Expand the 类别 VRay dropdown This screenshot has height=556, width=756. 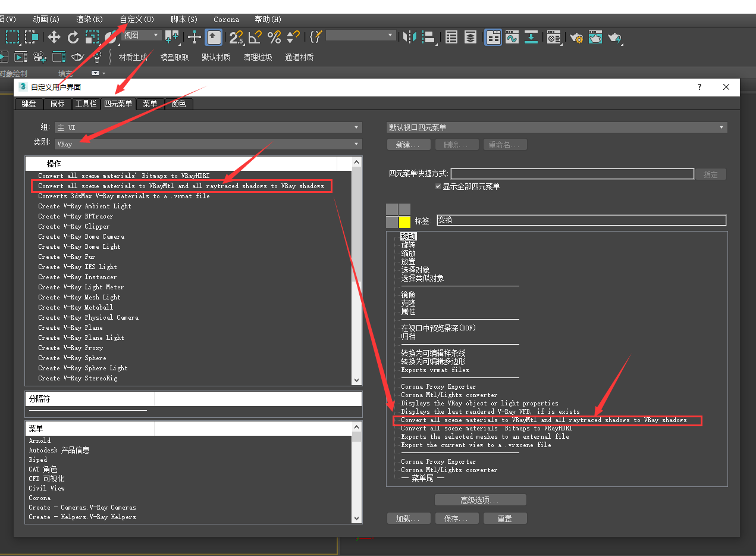pyautogui.click(x=208, y=144)
